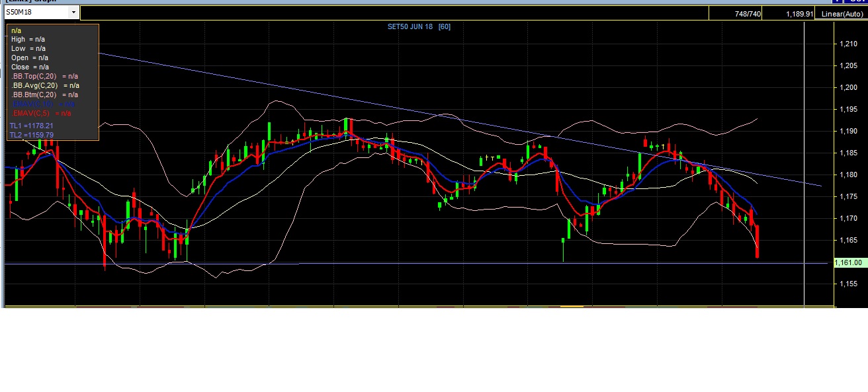Click the SET50 JUN 18 [60] chart title
Viewport: 868px width, 392px height.
pyautogui.click(x=419, y=26)
